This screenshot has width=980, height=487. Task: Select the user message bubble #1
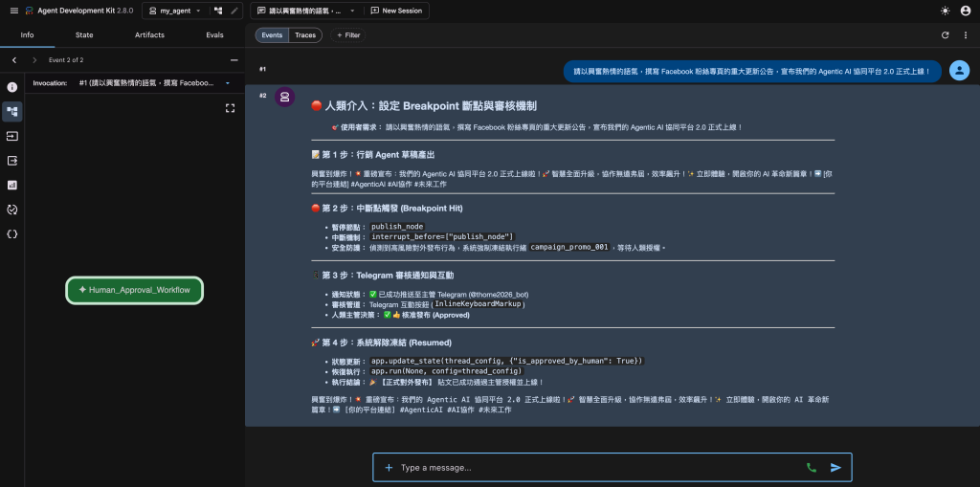tap(752, 71)
